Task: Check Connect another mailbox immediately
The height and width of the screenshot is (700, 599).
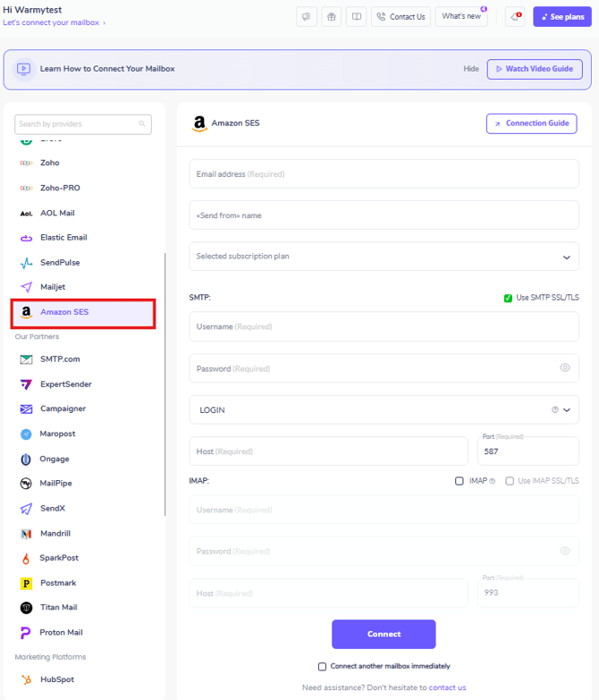Action: [322, 666]
